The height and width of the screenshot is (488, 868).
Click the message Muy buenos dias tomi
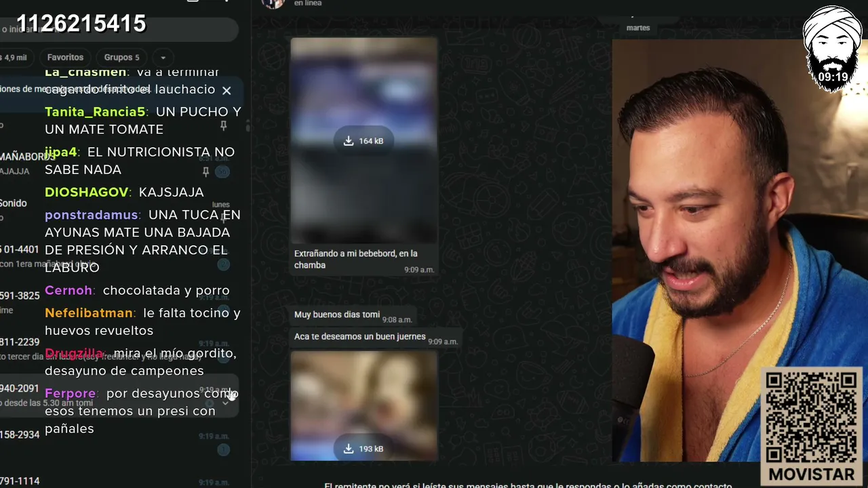(337, 314)
